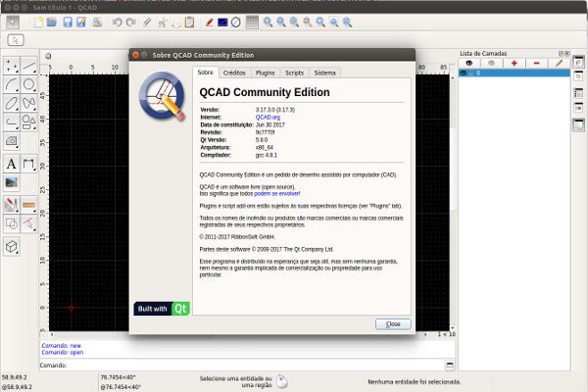Image resolution: width=588 pixels, height=392 pixels.
Task: Close the About QCAD dialog with Close button
Action: tap(393, 324)
